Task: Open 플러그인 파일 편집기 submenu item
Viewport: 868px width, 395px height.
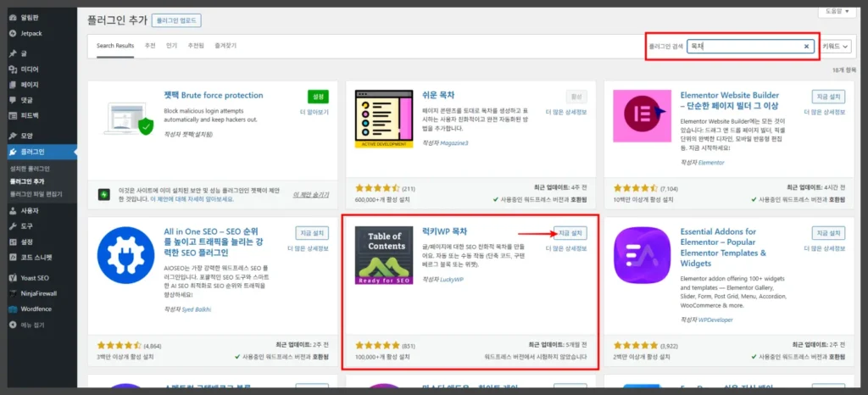Action: pyautogui.click(x=36, y=194)
